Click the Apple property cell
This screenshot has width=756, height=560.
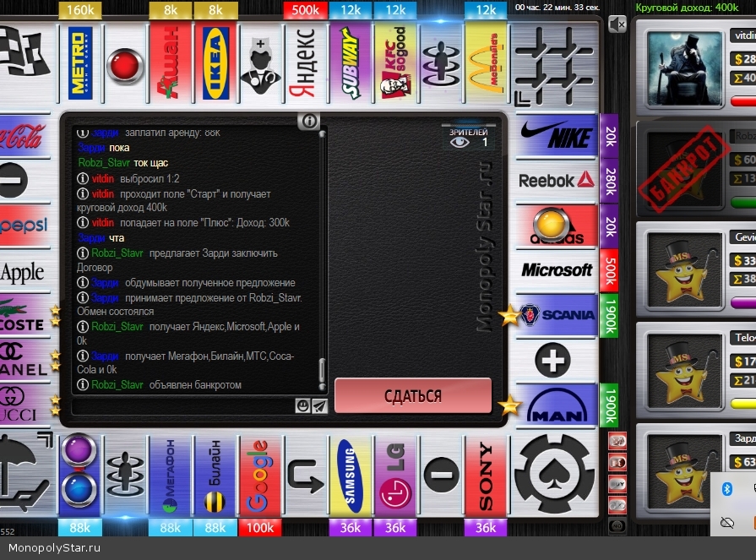point(24,271)
